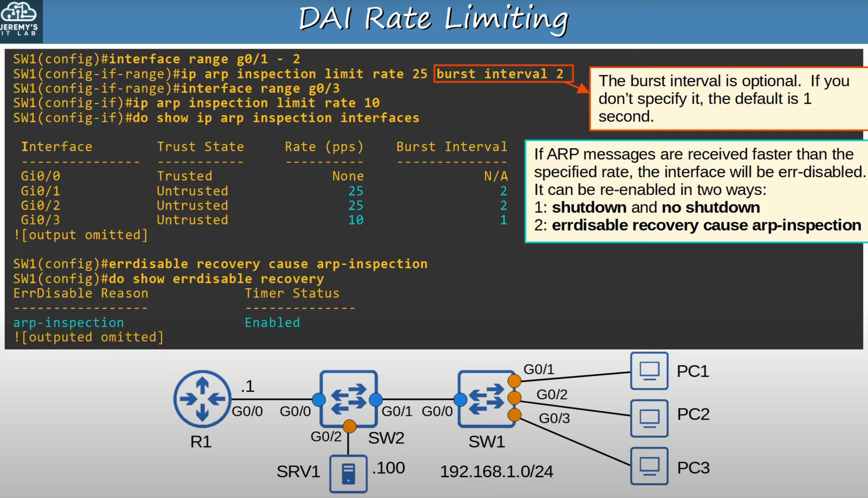Click the SRV1 server icon
The height and width of the screenshot is (498, 868).
point(348,474)
